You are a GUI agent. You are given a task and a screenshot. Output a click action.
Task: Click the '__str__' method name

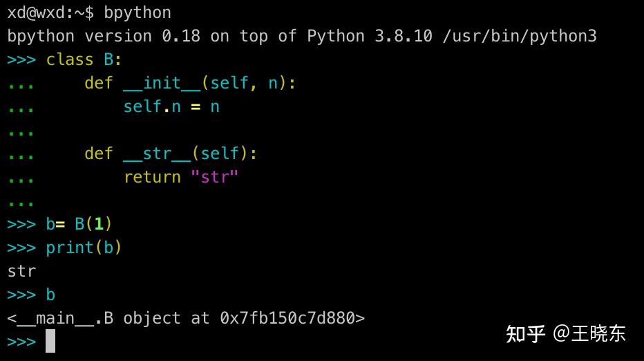pos(158,154)
